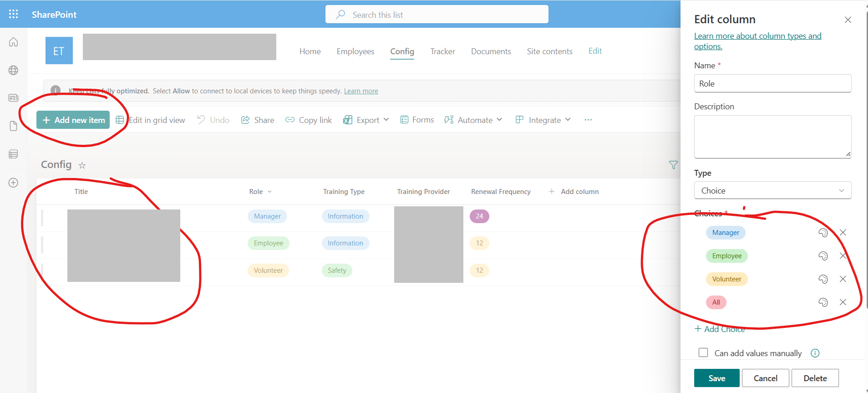Change color of the Manager choice
Viewport: 868px width, 393px height.
point(823,233)
